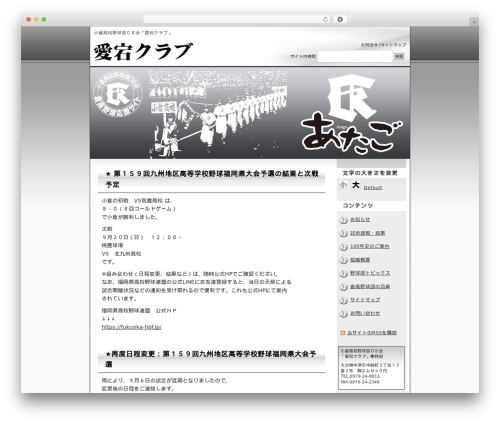Click the circular team emblem in the banner
Image resolution: width=500 pixels, height=423 pixels.
117,94
